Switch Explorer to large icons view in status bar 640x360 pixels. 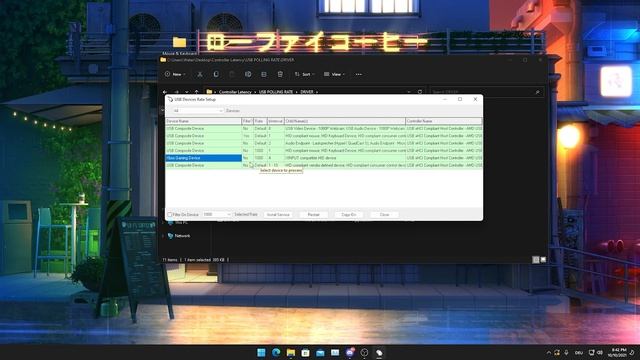(543, 260)
